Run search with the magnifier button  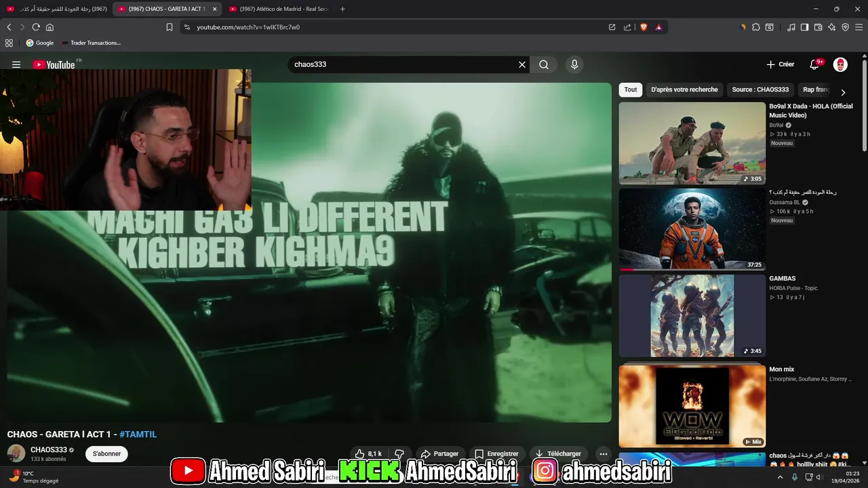(544, 64)
